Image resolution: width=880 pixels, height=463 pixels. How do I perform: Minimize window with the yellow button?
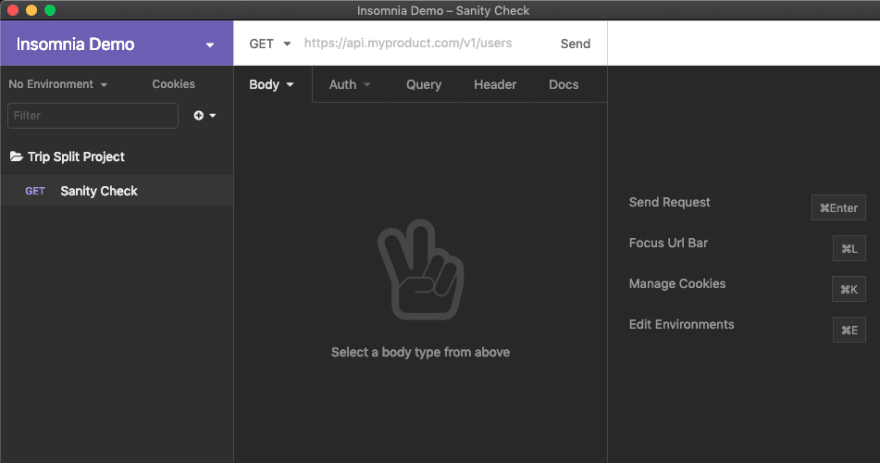pos(31,10)
